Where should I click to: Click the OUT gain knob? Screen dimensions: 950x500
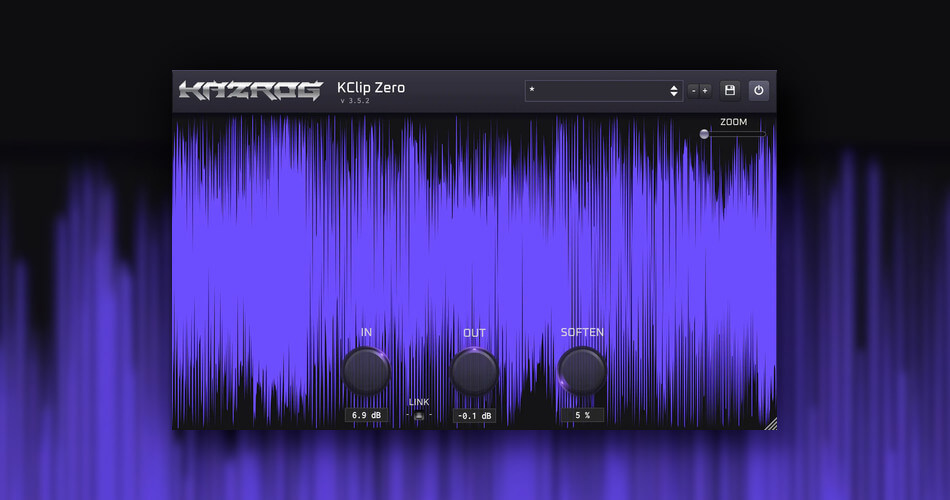474,372
